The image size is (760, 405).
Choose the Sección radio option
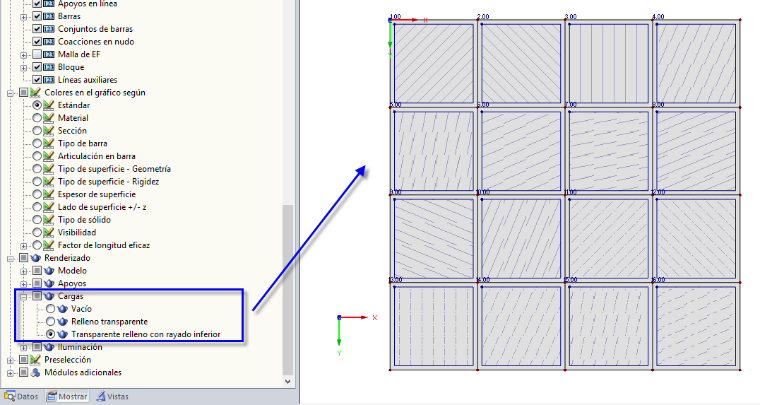tap(37, 130)
